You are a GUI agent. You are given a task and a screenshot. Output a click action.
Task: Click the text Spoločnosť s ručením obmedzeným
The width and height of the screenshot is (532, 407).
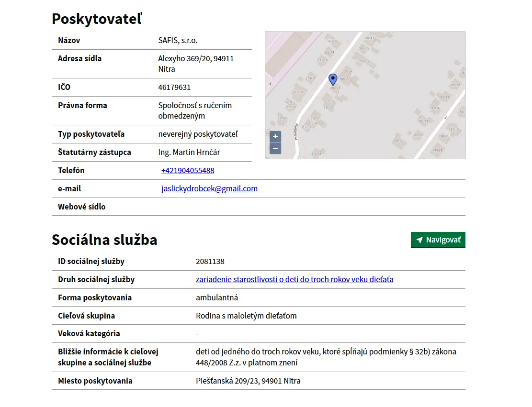point(195,110)
